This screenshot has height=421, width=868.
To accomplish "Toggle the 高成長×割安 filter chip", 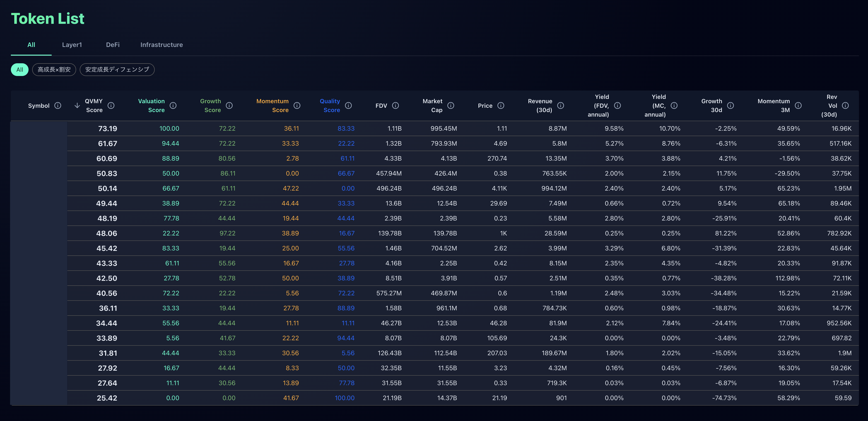I will point(54,69).
